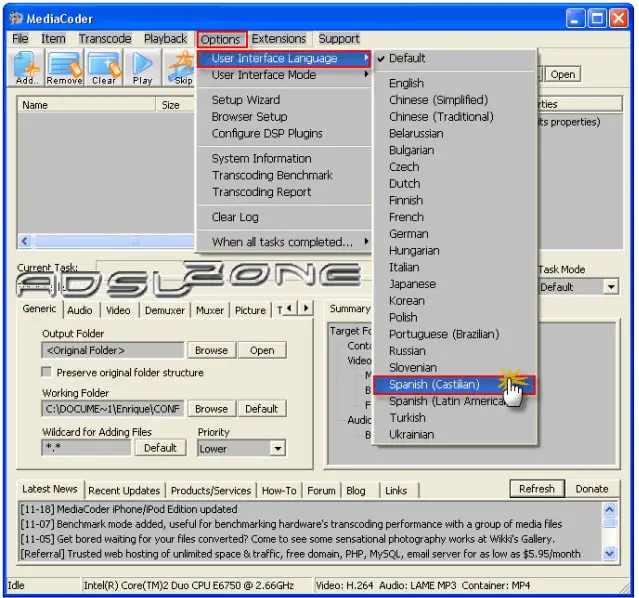
Task: Select Transcoding Report
Action: 284,192
